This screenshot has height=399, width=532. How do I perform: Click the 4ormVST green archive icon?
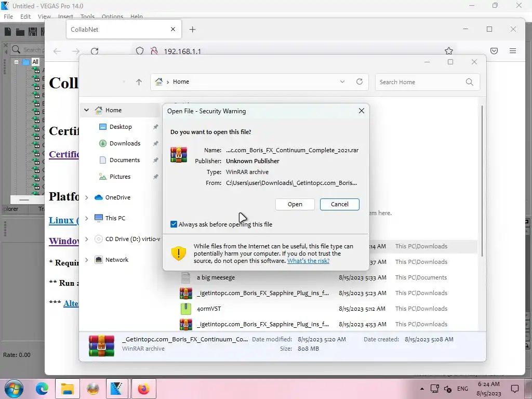pos(186,309)
